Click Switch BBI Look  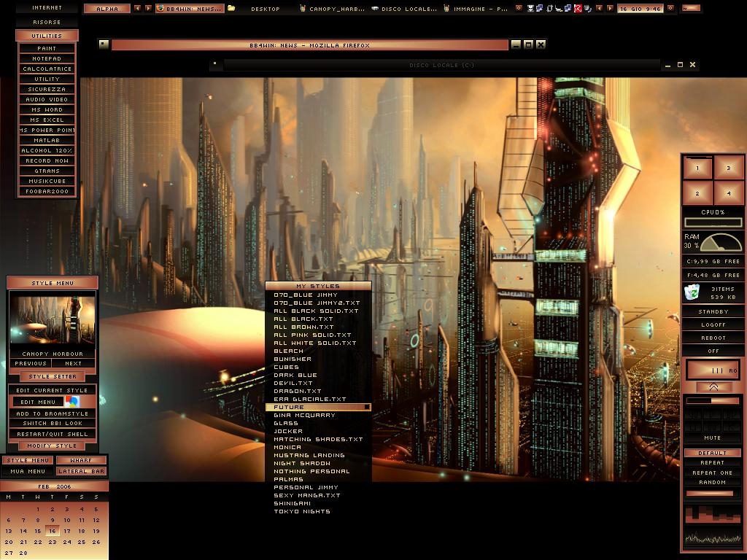click(x=52, y=424)
